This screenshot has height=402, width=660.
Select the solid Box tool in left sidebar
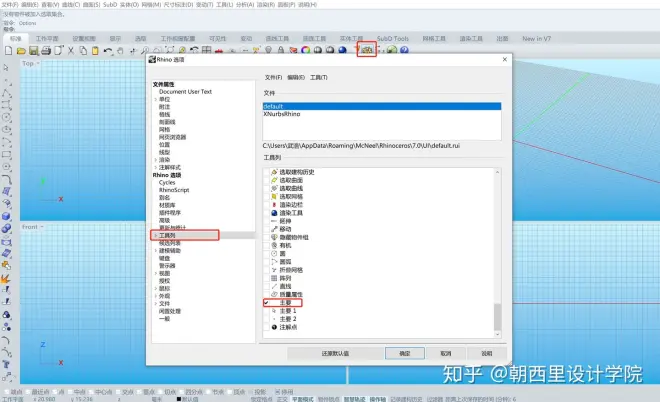[6, 216]
